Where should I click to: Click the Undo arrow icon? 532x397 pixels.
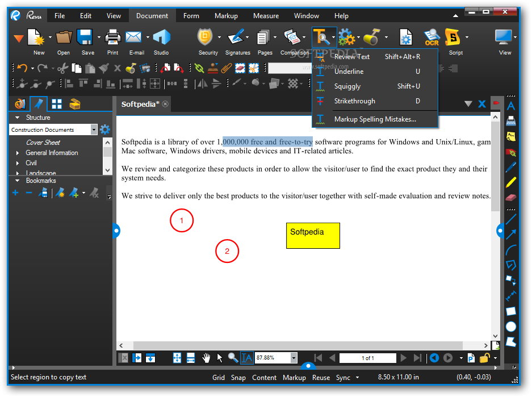(22, 68)
